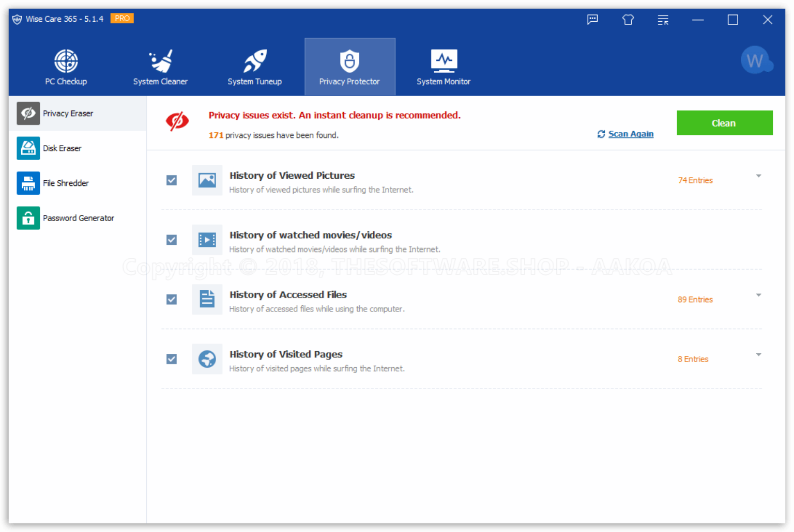Click the Viewed Pictures image icon
The width and height of the screenshot is (794, 532).
click(207, 180)
